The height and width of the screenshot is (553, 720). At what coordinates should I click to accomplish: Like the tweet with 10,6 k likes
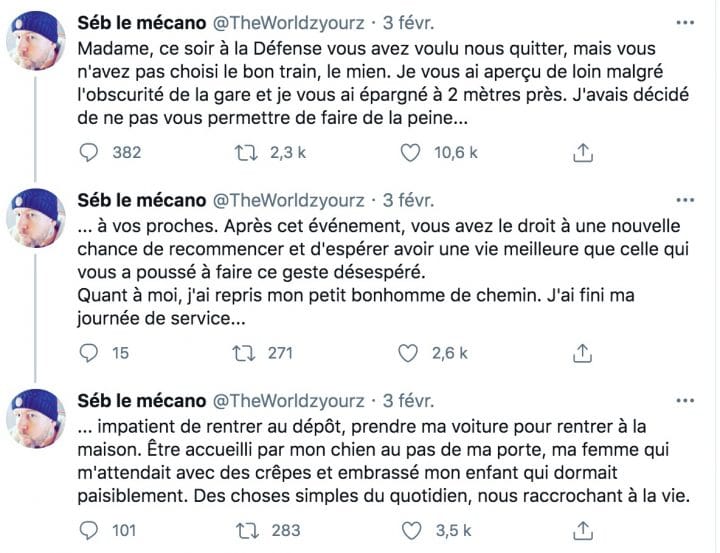[x=408, y=152]
